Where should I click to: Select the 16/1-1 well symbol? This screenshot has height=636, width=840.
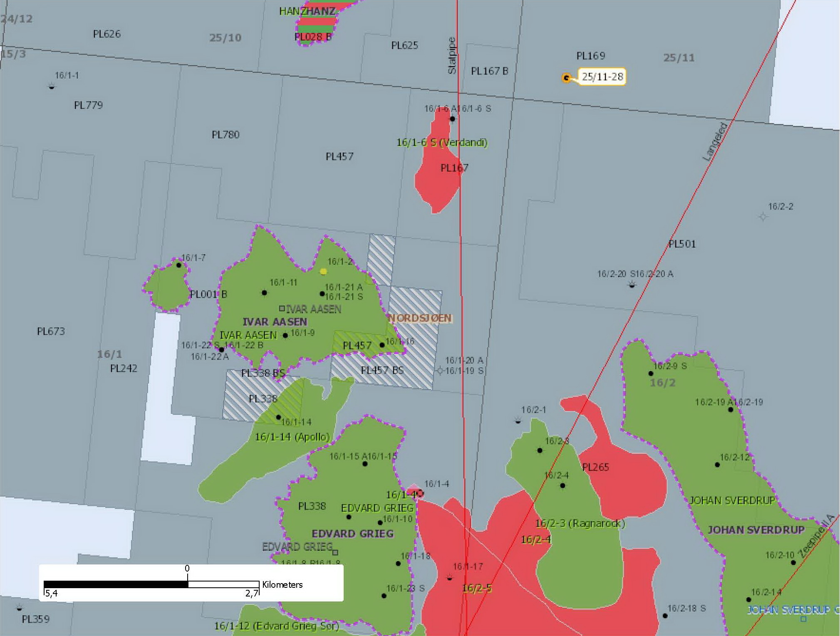coord(52,87)
